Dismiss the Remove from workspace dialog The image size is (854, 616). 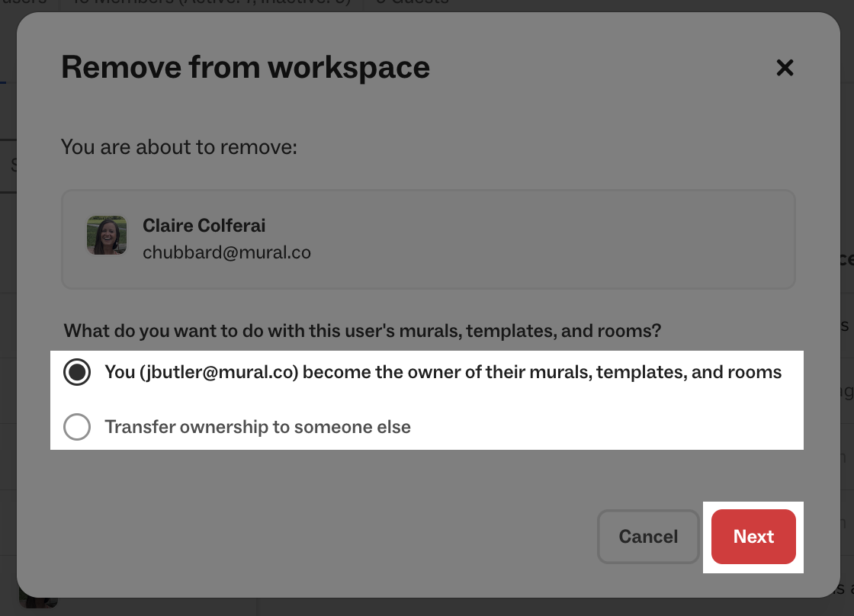click(785, 68)
